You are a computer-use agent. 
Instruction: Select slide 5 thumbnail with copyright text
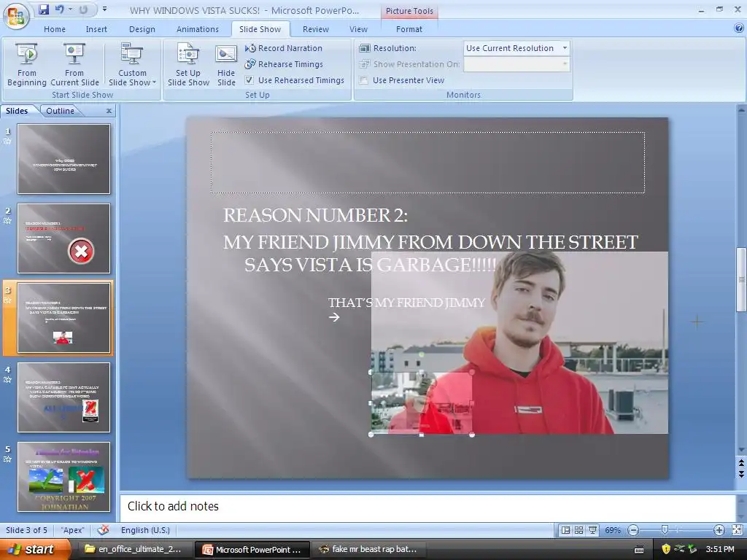[x=64, y=477]
